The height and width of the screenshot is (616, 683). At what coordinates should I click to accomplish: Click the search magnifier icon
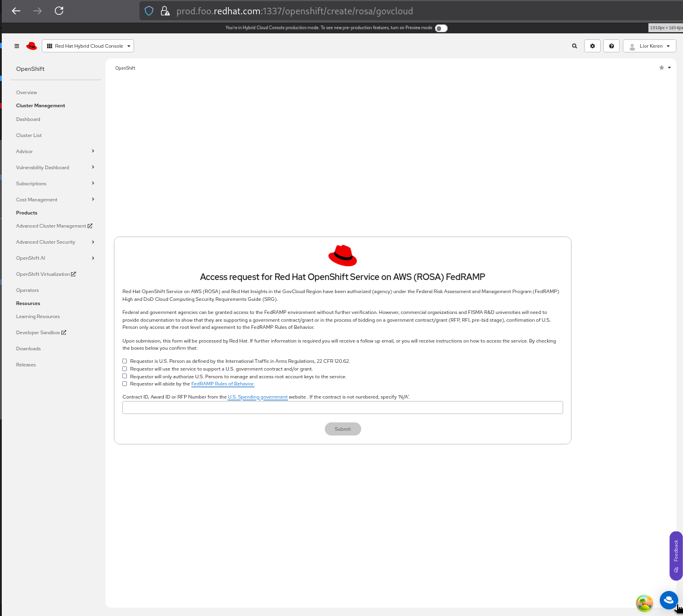pos(575,46)
